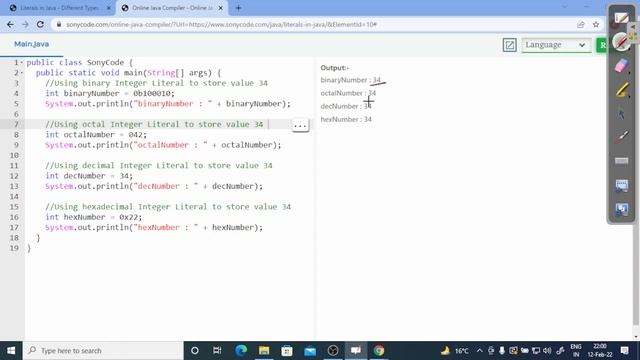Select the Online Java Compiler browser tab
The height and width of the screenshot is (360, 640).
click(x=171, y=8)
